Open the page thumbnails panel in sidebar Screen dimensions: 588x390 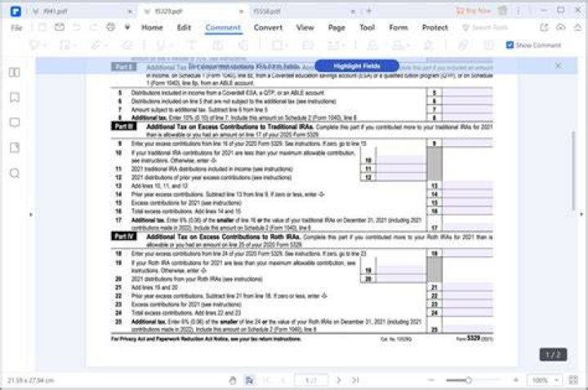(14, 73)
